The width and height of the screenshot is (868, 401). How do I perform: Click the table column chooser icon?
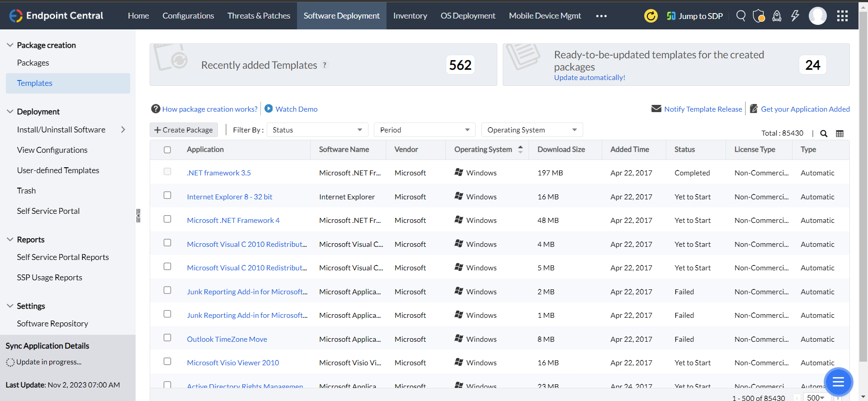pyautogui.click(x=840, y=133)
